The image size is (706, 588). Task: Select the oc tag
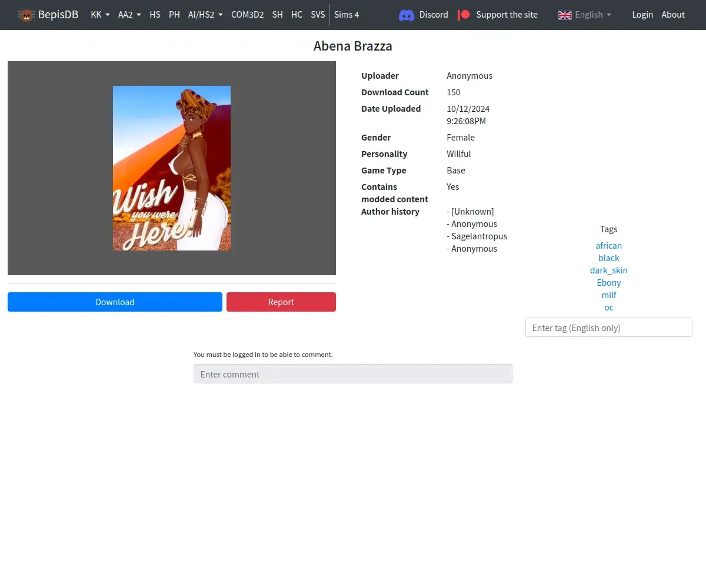(608, 308)
